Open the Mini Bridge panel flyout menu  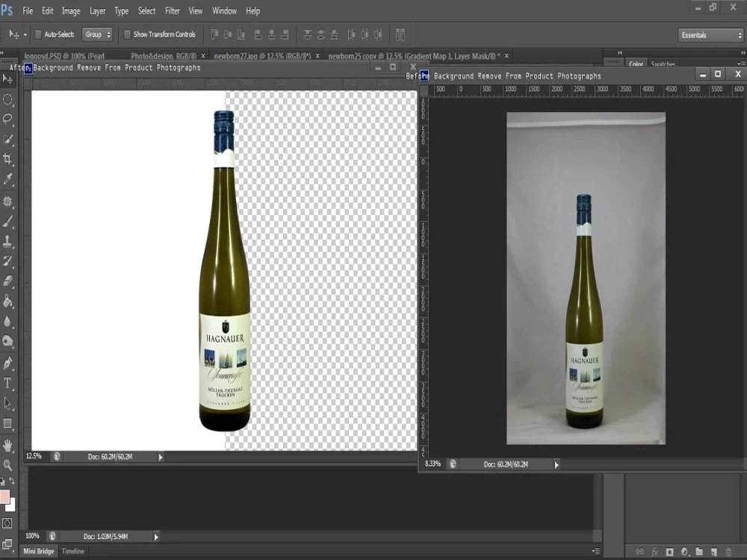coord(595,551)
